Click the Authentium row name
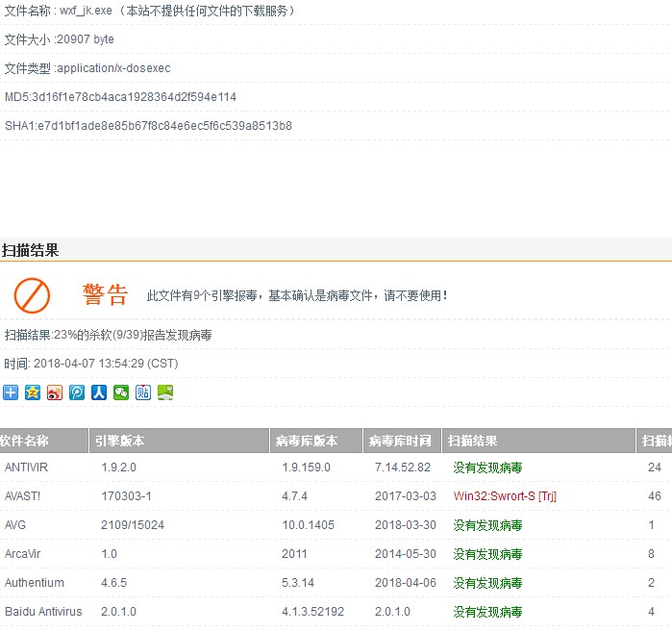The width and height of the screenshot is (672, 632). [35, 583]
